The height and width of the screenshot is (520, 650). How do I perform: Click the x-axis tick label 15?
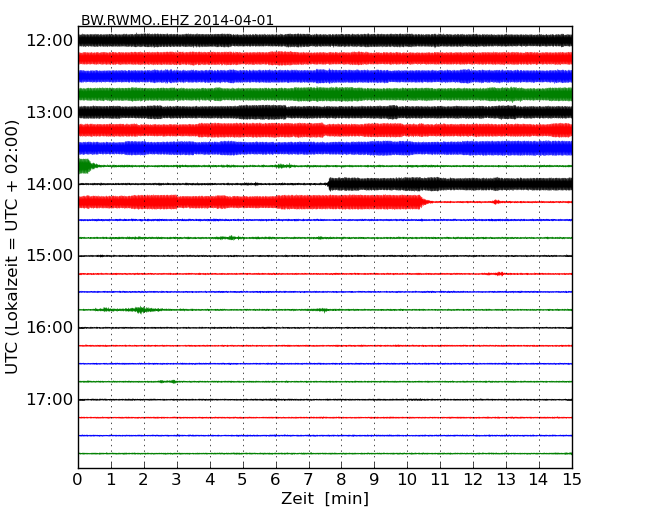click(x=572, y=480)
